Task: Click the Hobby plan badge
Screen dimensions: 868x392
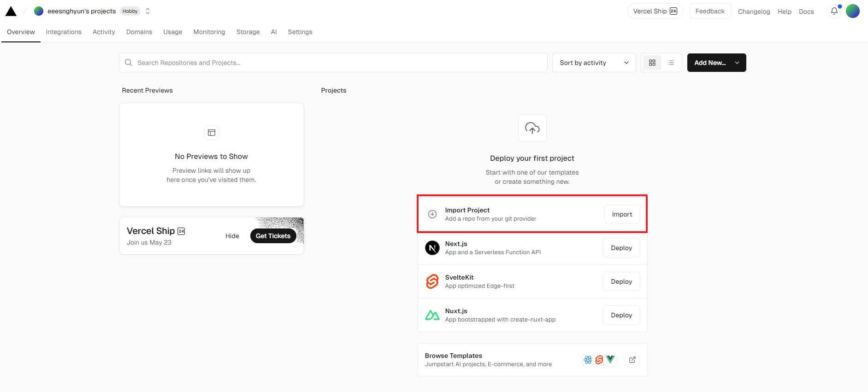Action: point(130,11)
